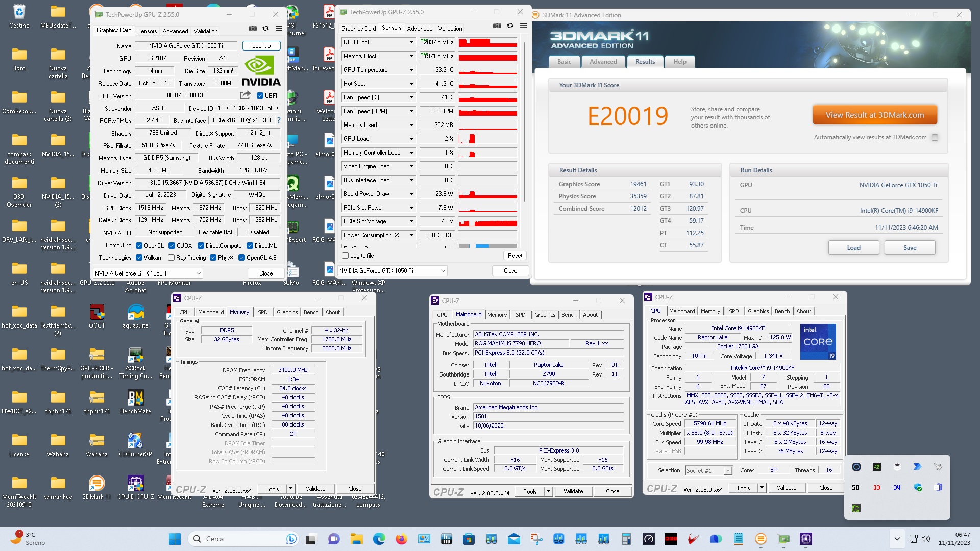Open GPU selector dropdown in Graphics Card window

click(x=148, y=273)
